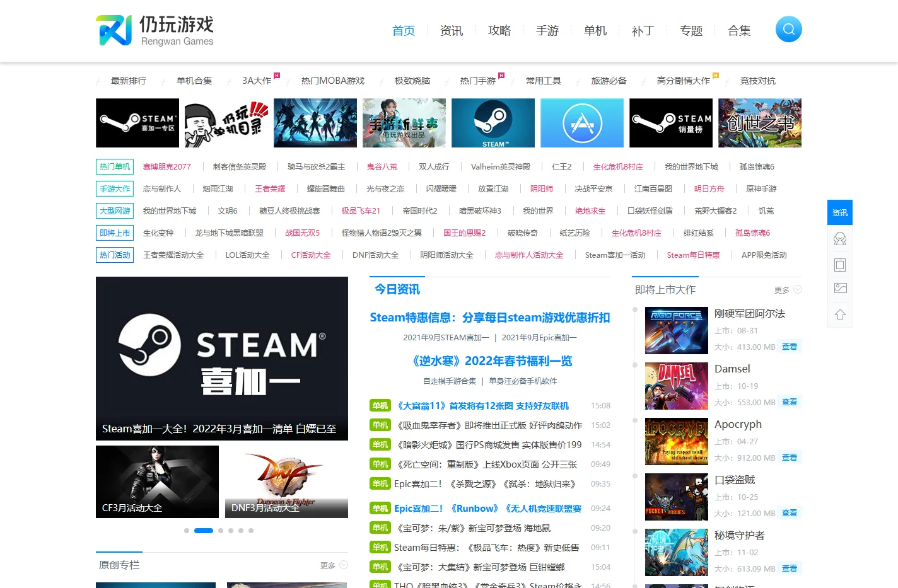Viewport: 898px width, 588px height.
Task: Select the last carousel pagination dot
Action: click(251, 531)
